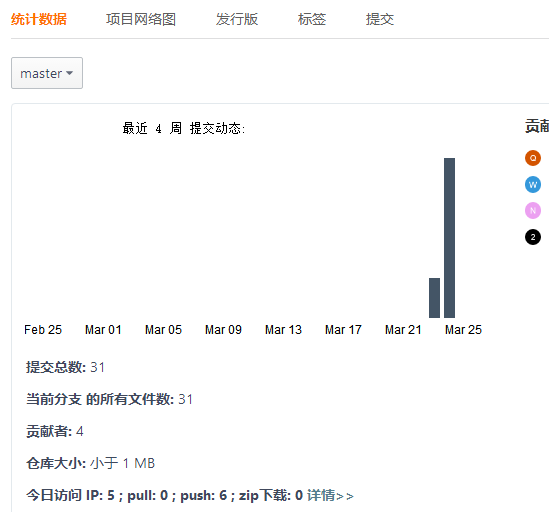The width and height of the screenshot is (549, 512).
Task: Click the Mar 21 axis label
Action: coord(403,330)
